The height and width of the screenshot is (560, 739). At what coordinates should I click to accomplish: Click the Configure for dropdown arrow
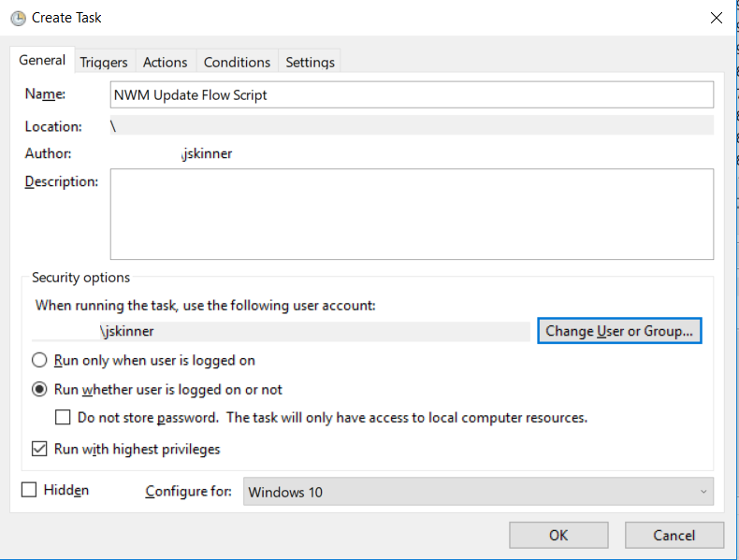tap(703, 492)
